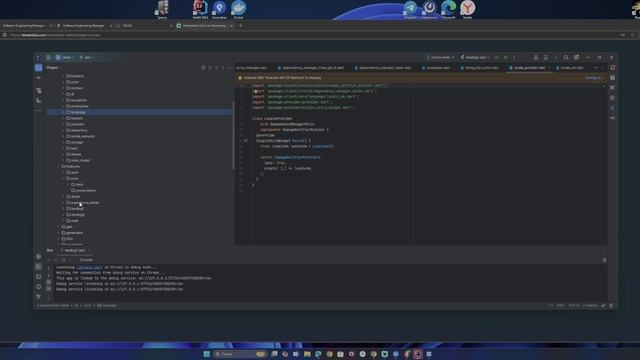This screenshot has width=640, height=360.
Task: Switch to locale_vm.dart editor tab
Action: [x=570, y=68]
